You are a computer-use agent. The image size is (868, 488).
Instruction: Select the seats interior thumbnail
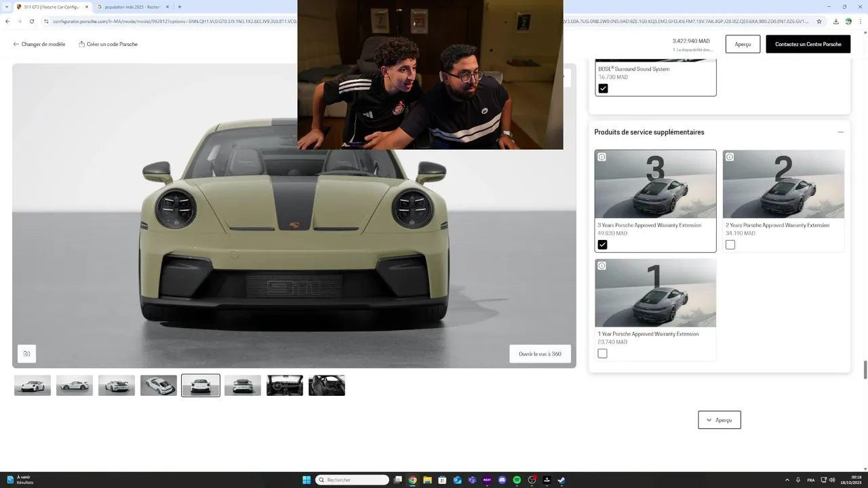point(327,386)
